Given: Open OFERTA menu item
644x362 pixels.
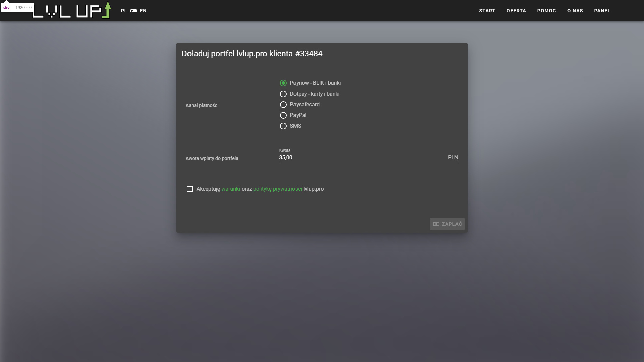Looking at the screenshot, I should pyautogui.click(x=516, y=11).
